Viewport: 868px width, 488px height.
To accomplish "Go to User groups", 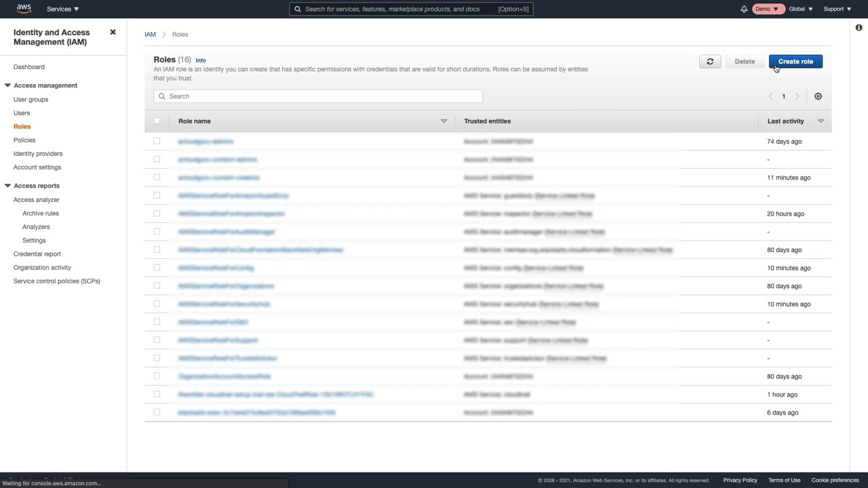I will [31, 100].
